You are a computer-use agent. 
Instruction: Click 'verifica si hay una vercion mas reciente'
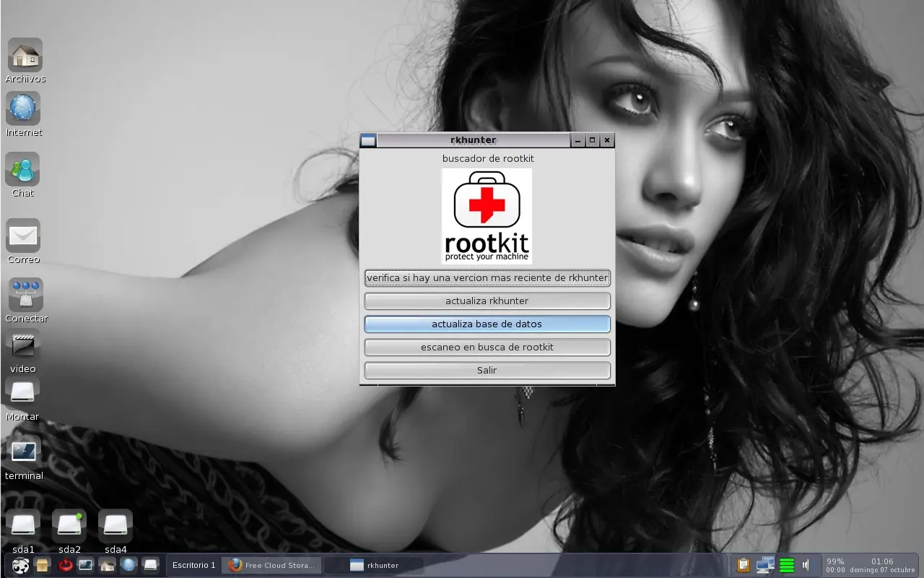[487, 278]
